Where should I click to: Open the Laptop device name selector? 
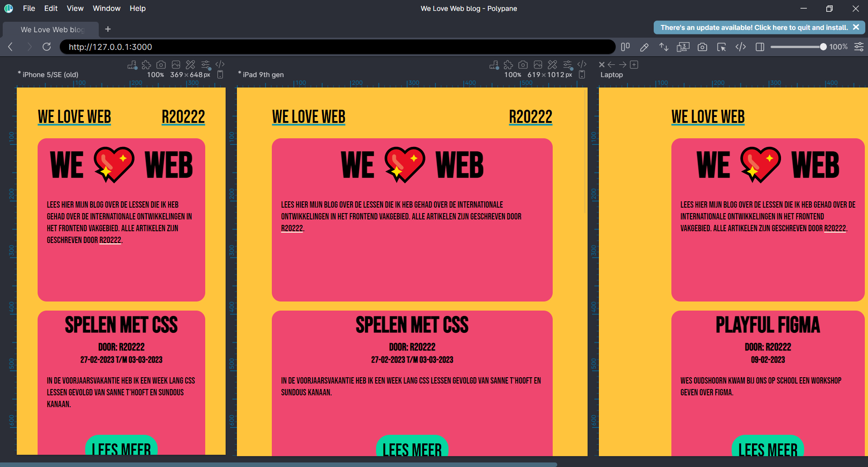612,75
